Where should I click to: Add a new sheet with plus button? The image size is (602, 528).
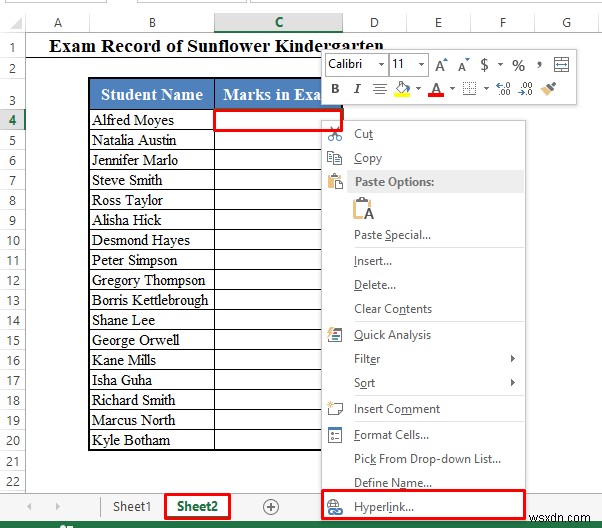pyautogui.click(x=271, y=507)
